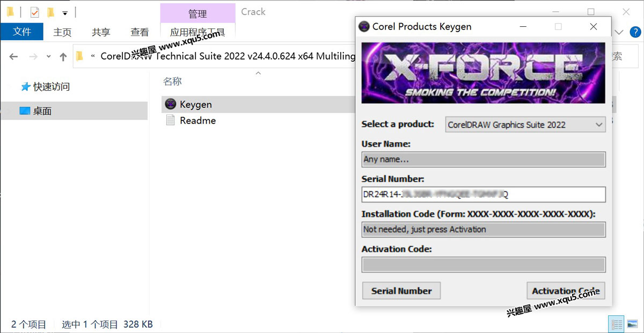This screenshot has height=333, width=644.
Task: Switch to large icons view in the status bar
Action: click(x=632, y=324)
